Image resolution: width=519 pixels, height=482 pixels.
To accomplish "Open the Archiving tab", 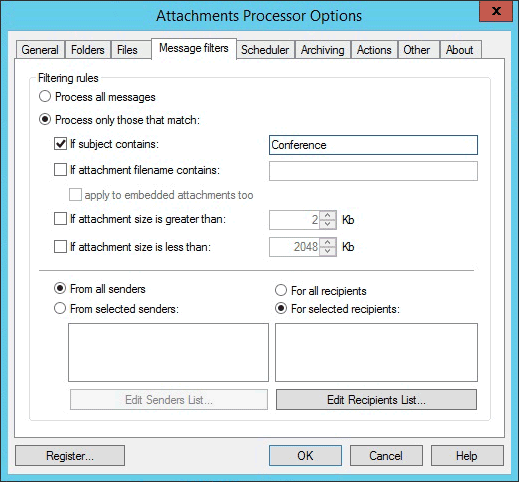I will click(x=323, y=50).
